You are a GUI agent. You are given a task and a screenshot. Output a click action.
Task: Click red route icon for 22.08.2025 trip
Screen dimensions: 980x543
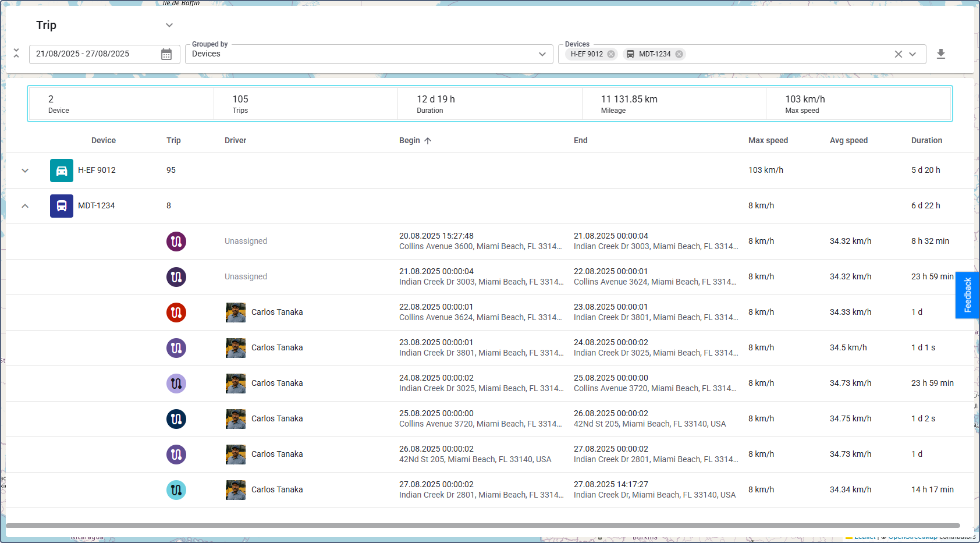[x=176, y=313]
